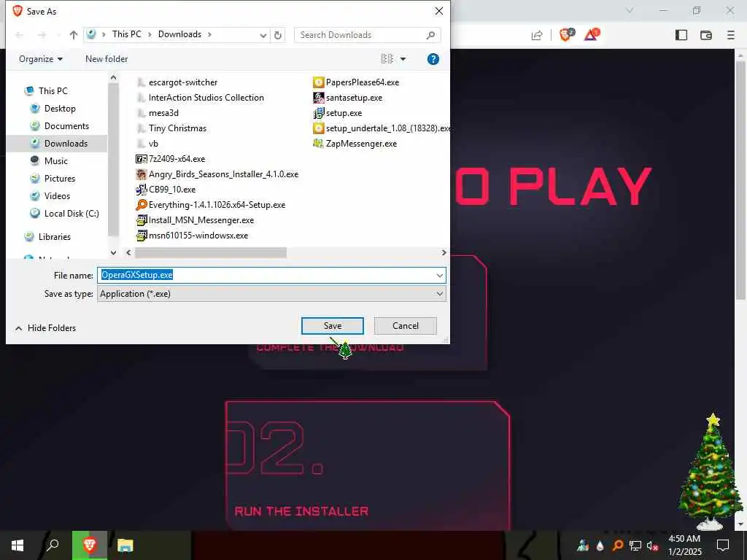
Task: Click the New folder button
Action: (107, 59)
